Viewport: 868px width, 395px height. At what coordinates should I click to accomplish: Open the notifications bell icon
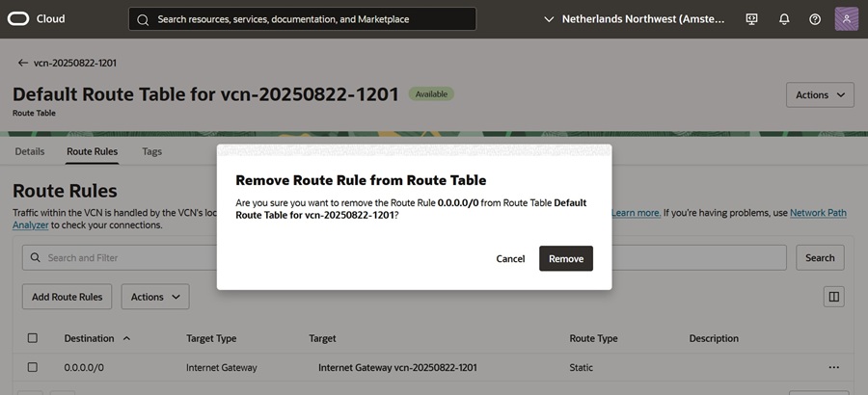pyautogui.click(x=784, y=19)
